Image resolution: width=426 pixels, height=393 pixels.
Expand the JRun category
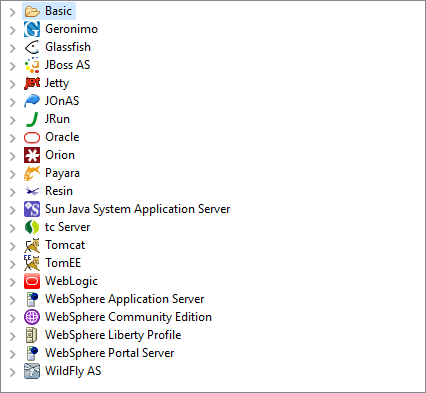(13, 120)
